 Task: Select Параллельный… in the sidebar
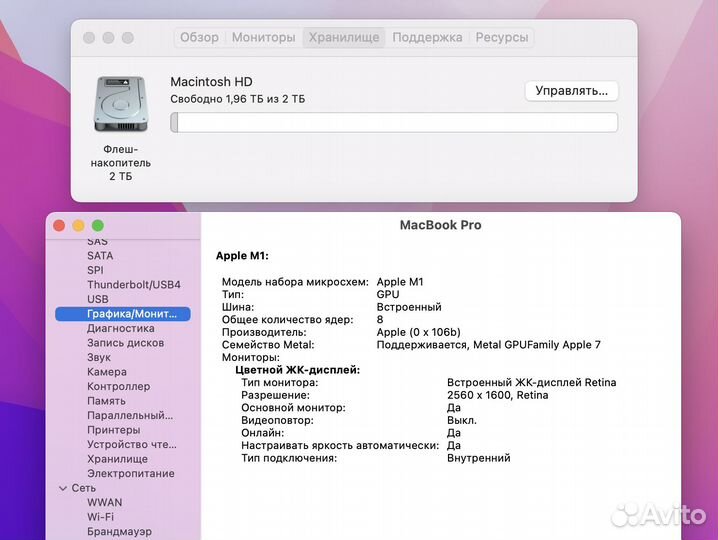[x=130, y=415]
